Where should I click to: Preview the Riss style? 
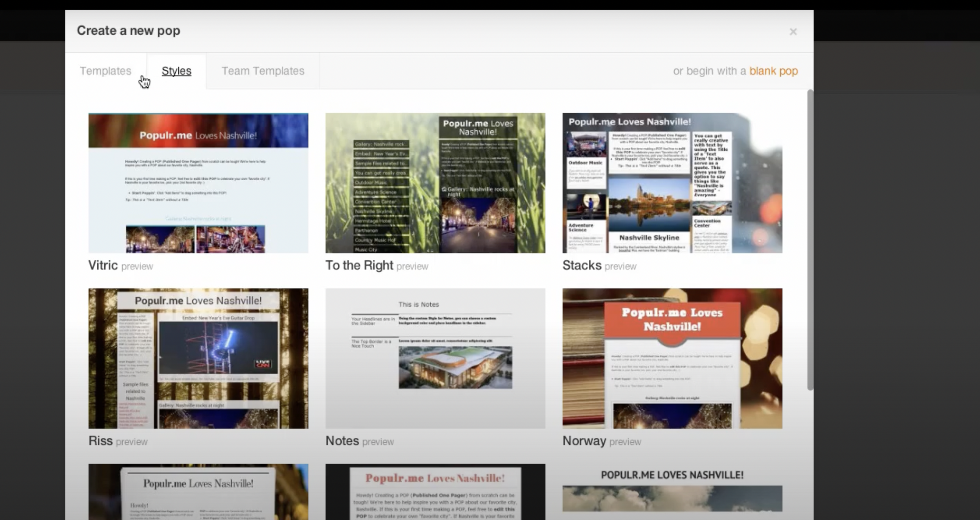131,442
